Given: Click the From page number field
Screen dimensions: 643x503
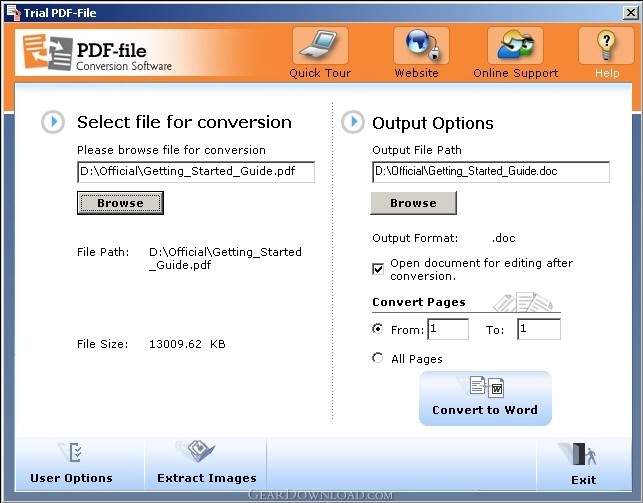Looking at the screenshot, I should pyautogui.click(x=448, y=329).
